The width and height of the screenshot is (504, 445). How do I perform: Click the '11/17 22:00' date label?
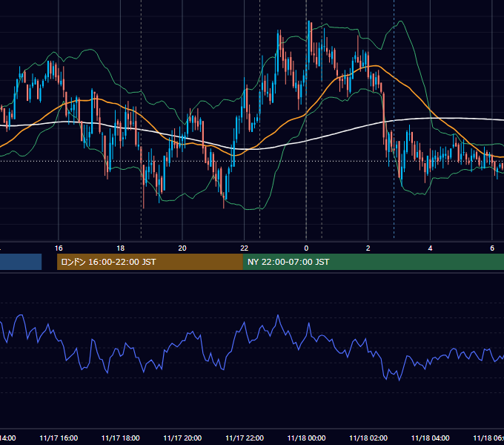(x=245, y=438)
